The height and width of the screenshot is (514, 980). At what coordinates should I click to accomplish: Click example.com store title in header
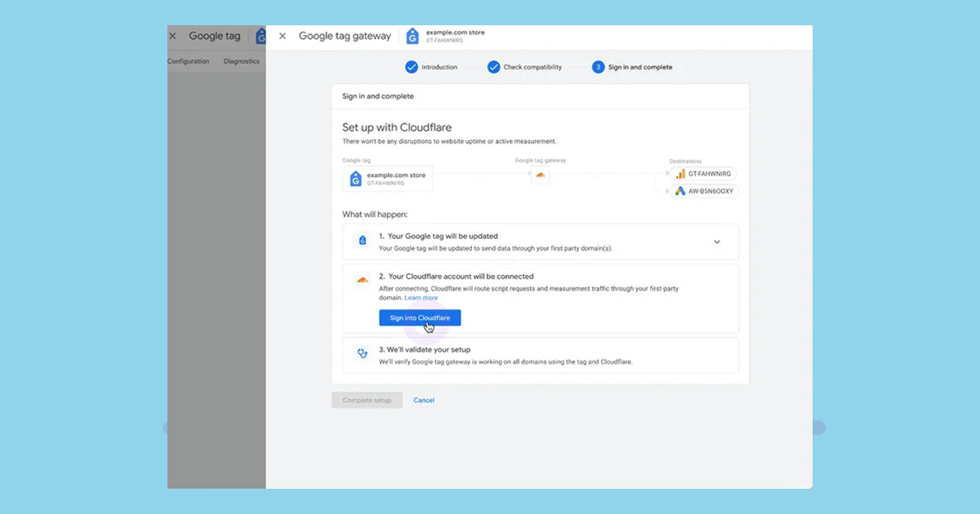tap(455, 33)
